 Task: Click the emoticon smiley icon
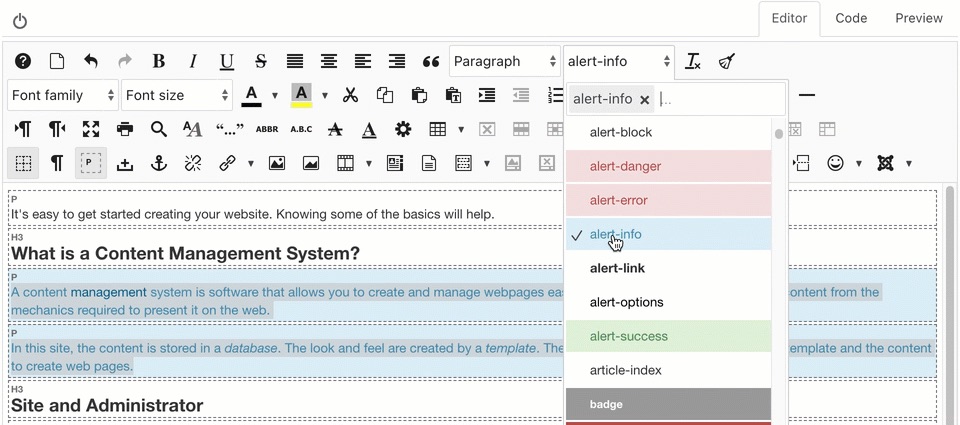pos(835,163)
